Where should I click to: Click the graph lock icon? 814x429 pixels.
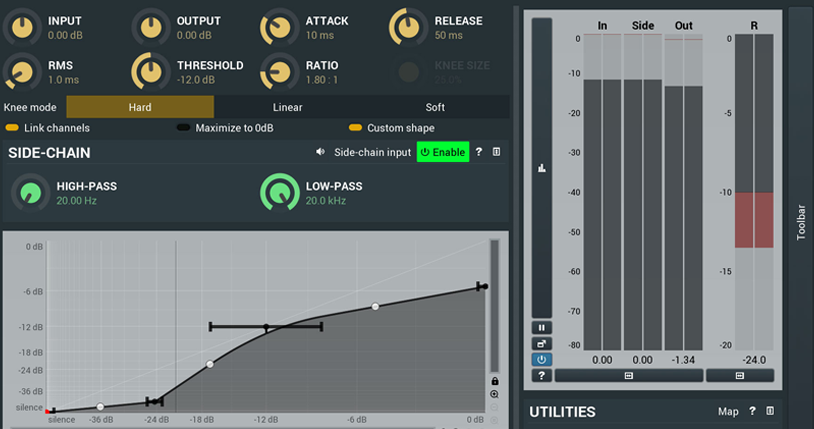coord(494,381)
